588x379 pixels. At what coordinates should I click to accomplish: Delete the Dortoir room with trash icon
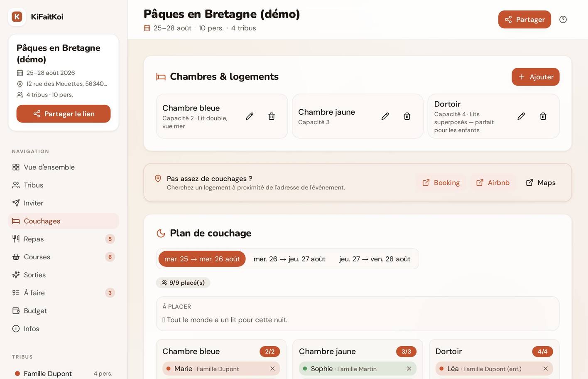[x=543, y=116]
